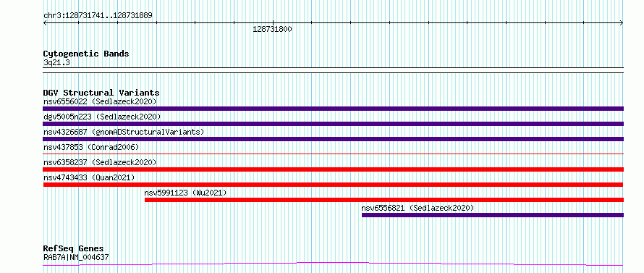
Task: Open variant nsv6556022 (Sedlazeck2020) label
Action: click(100, 101)
